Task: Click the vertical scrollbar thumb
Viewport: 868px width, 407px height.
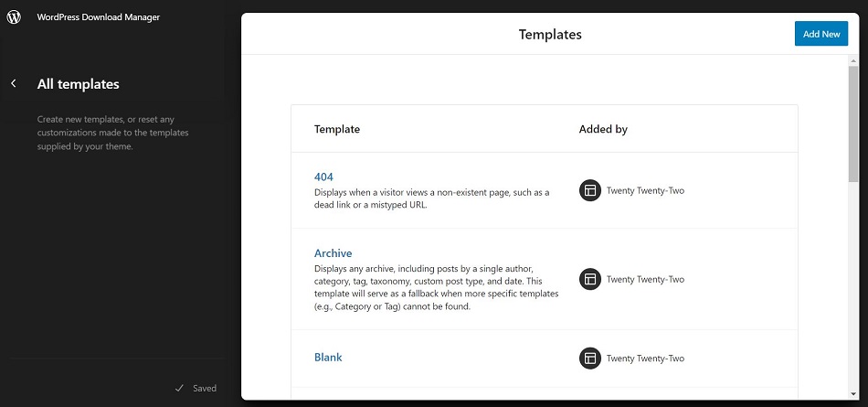Action: 853,123
